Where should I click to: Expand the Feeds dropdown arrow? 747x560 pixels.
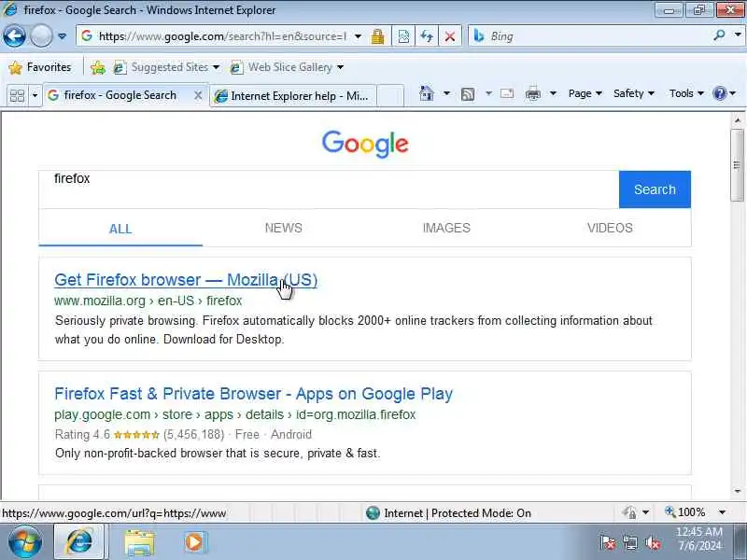click(x=488, y=93)
